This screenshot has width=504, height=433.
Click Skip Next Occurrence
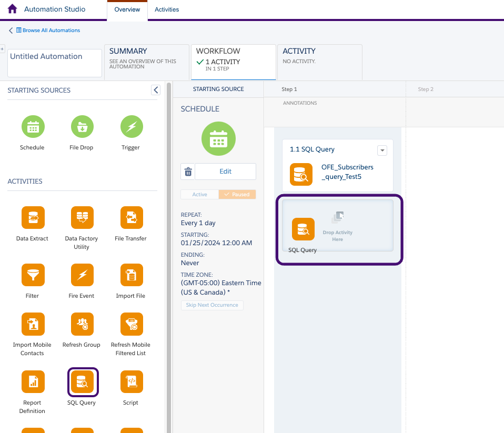(212, 305)
